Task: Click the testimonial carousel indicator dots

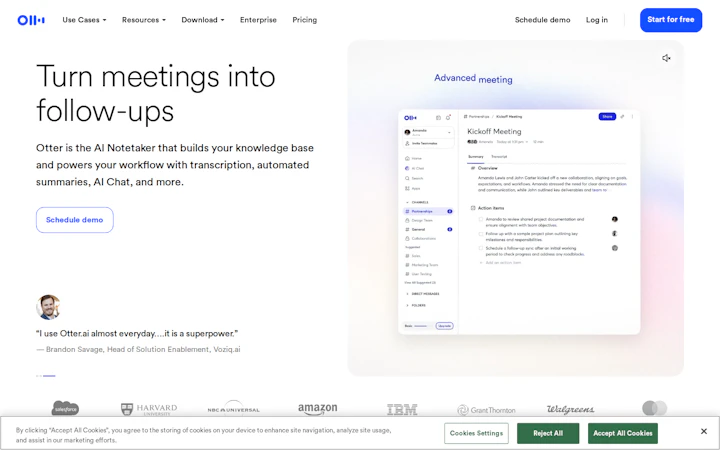Action: (46, 376)
